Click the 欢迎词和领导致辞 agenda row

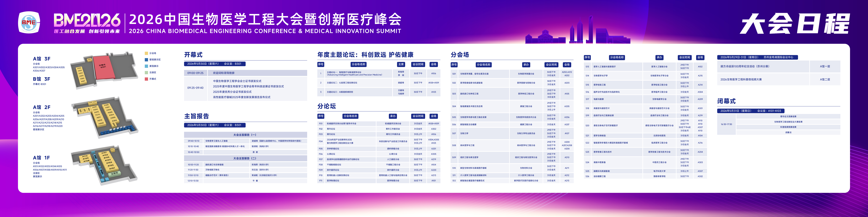245,73
